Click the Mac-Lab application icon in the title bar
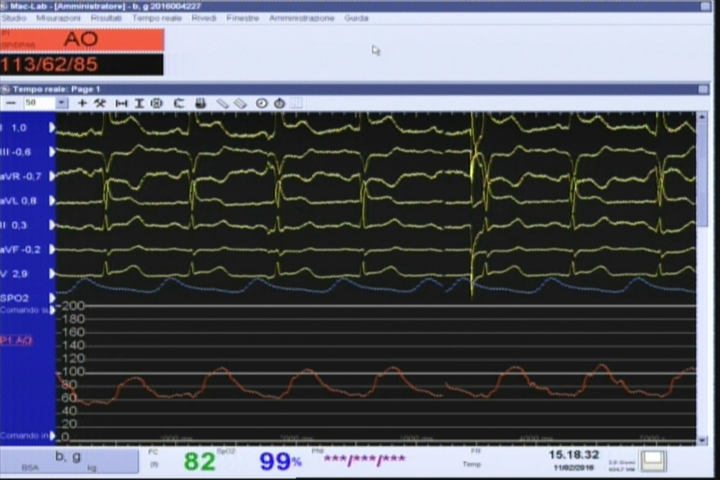Image resolution: width=720 pixels, height=480 pixels. 4,6
